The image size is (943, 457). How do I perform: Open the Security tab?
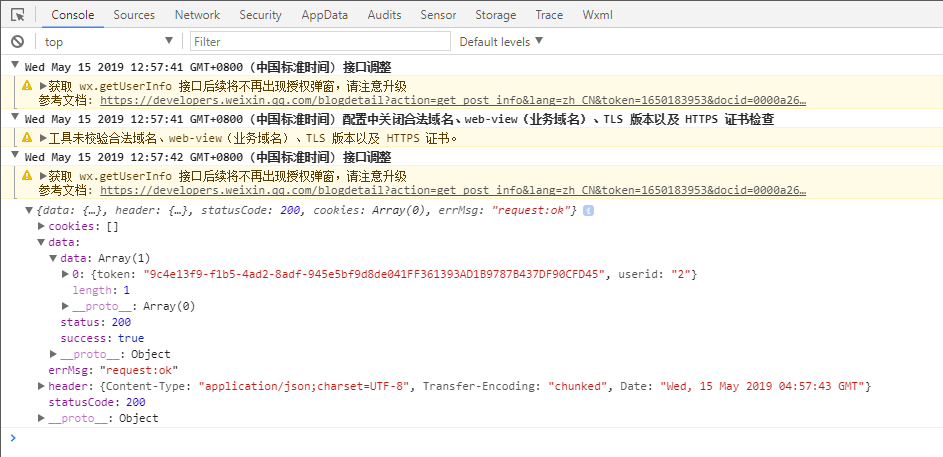coord(260,15)
